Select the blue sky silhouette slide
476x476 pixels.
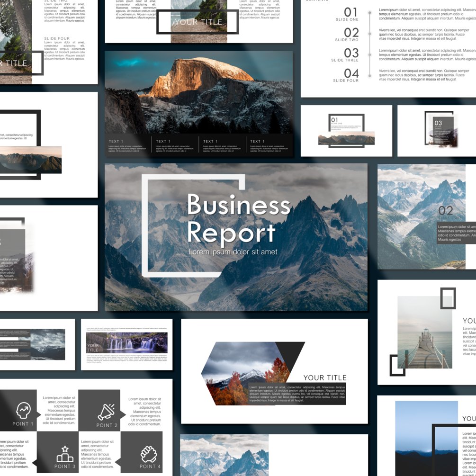(427, 436)
